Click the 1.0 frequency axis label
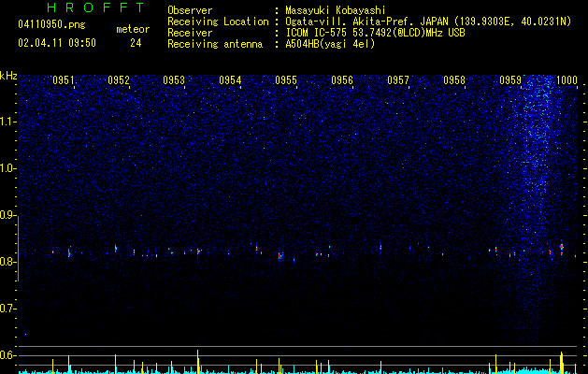588x374 pixels. (x=7, y=168)
